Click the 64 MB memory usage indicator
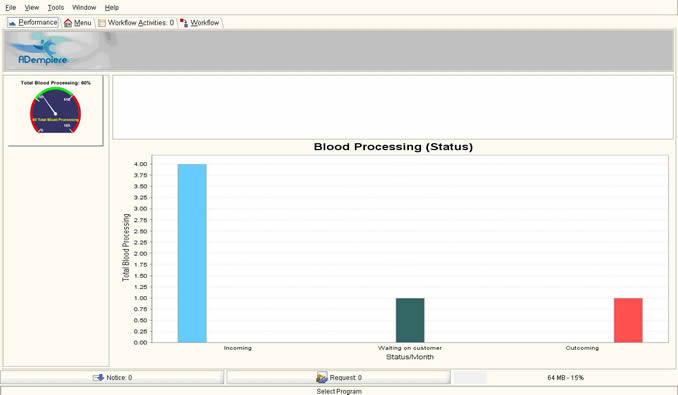The height and width of the screenshot is (395, 678). click(x=565, y=377)
